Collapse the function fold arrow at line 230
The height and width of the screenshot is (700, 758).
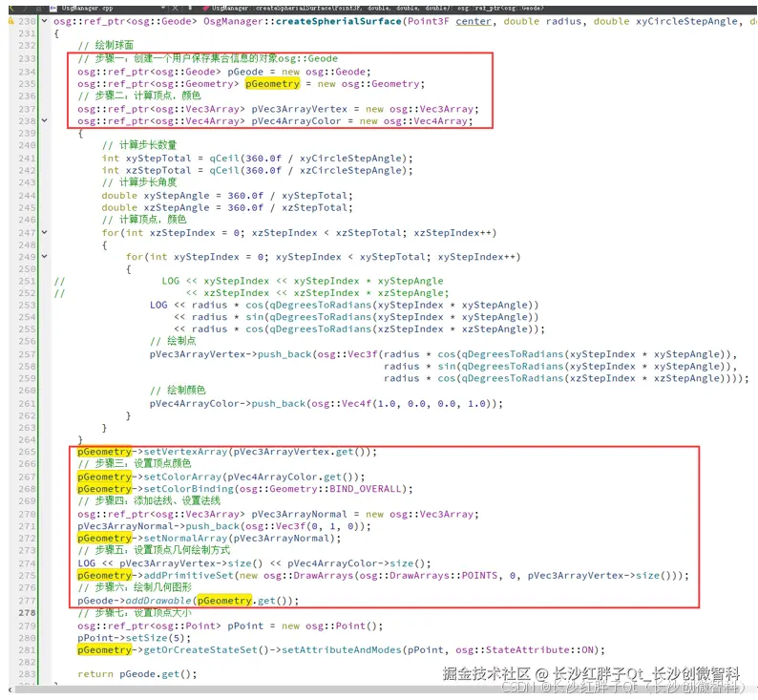click(x=44, y=21)
